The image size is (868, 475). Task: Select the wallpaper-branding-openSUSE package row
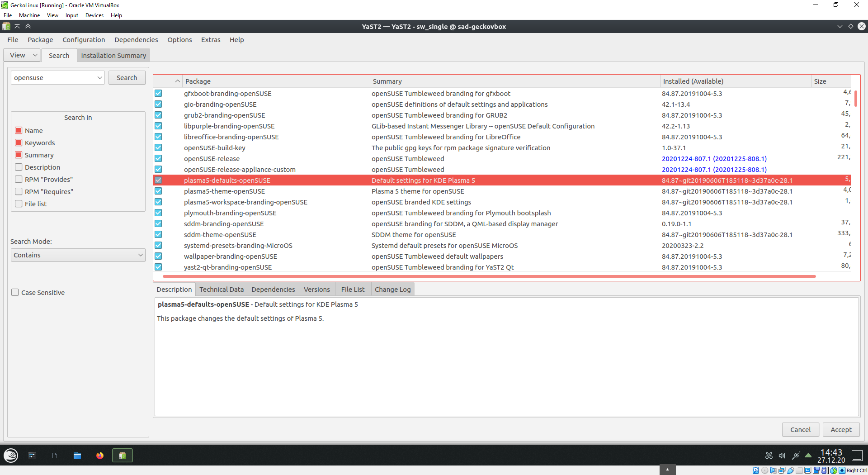502,256
